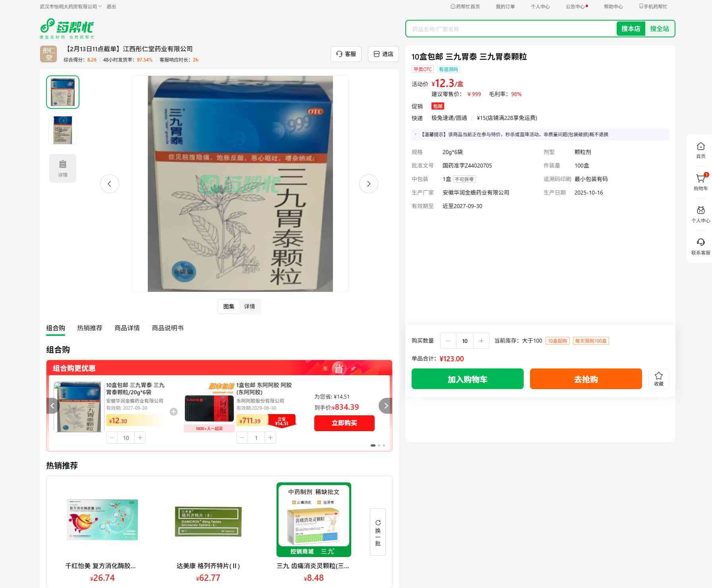Refresh hot recommendations with 换一批 button
712x588 pixels.
[x=377, y=532]
